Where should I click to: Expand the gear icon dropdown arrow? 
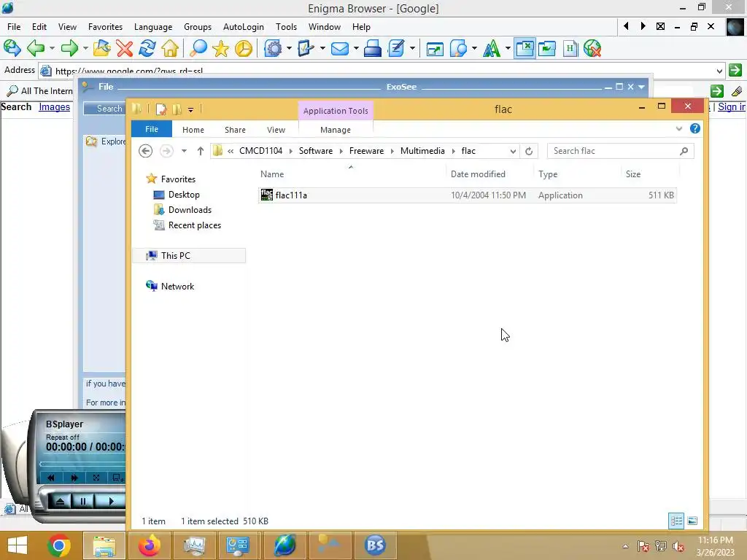[289, 48]
